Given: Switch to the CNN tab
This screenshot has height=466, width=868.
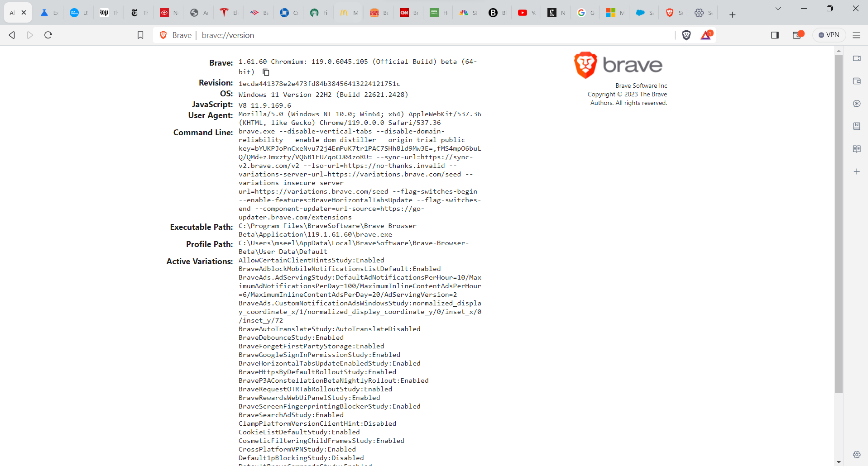Looking at the screenshot, I should [408, 13].
